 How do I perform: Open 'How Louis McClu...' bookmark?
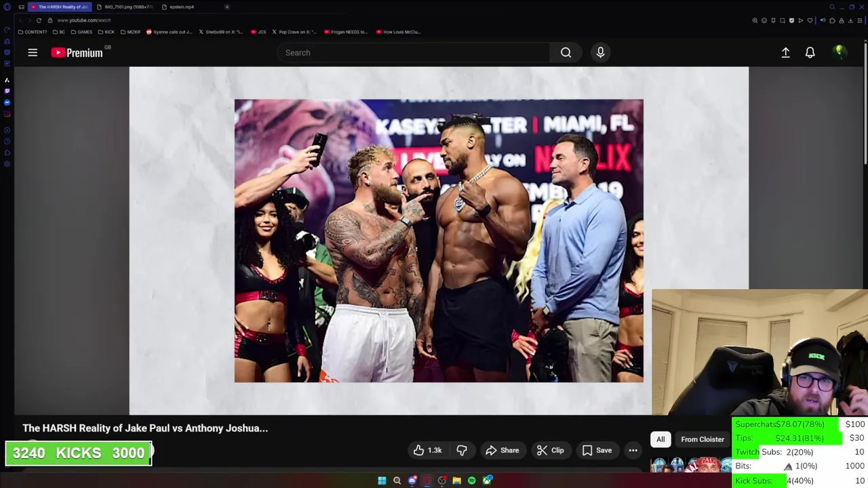[398, 32]
